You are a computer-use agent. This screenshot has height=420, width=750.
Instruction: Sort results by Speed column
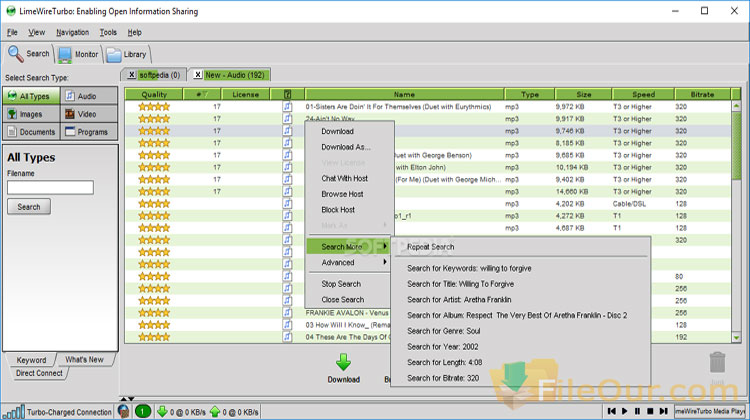coord(643,94)
